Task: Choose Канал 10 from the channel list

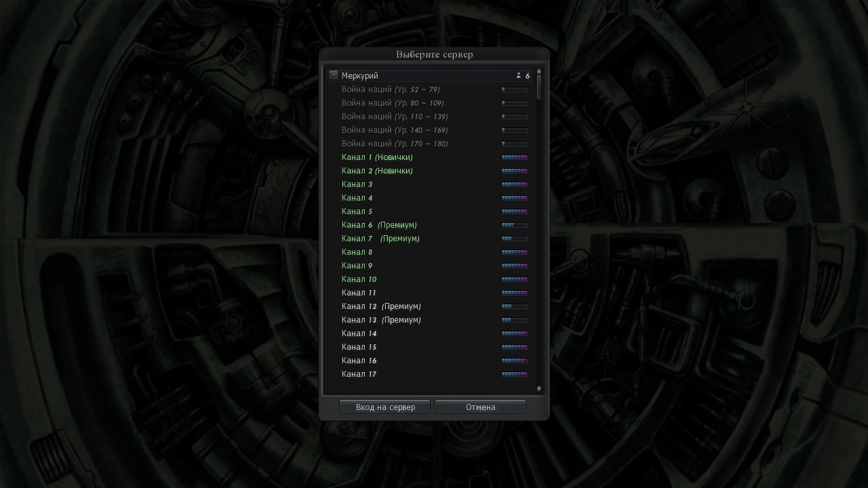Action: click(x=359, y=279)
